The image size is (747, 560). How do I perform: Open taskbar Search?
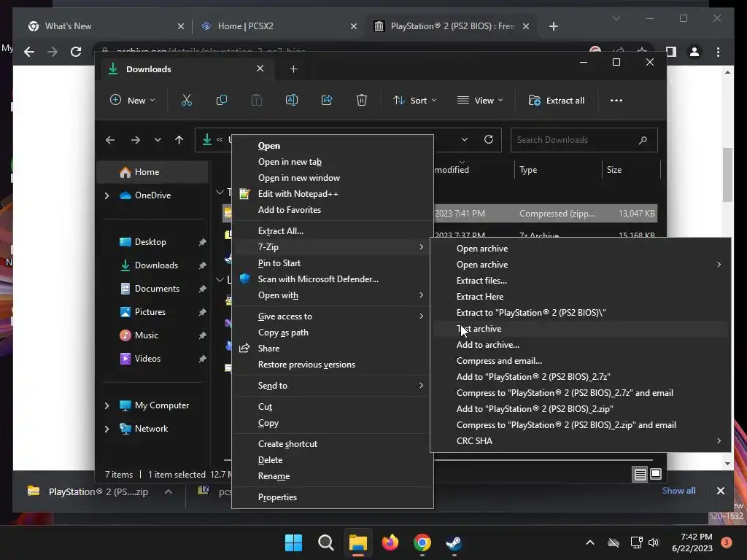[326, 542]
